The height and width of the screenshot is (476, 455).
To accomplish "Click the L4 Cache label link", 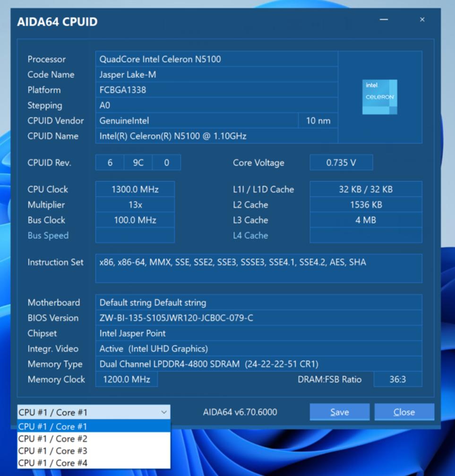I will 250,235.
